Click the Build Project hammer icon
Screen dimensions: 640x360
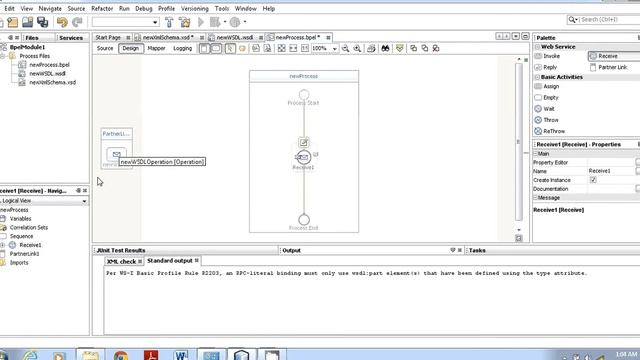169,22
